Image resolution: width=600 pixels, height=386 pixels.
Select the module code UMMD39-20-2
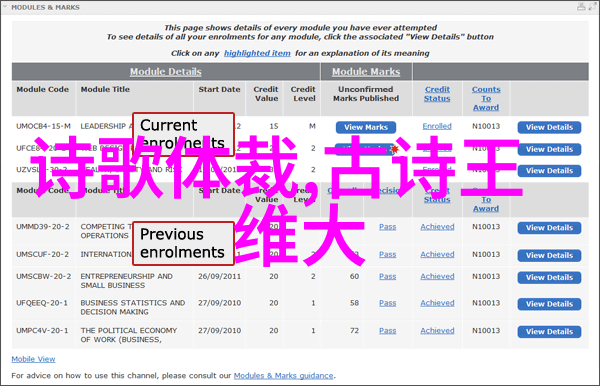(42, 226)
